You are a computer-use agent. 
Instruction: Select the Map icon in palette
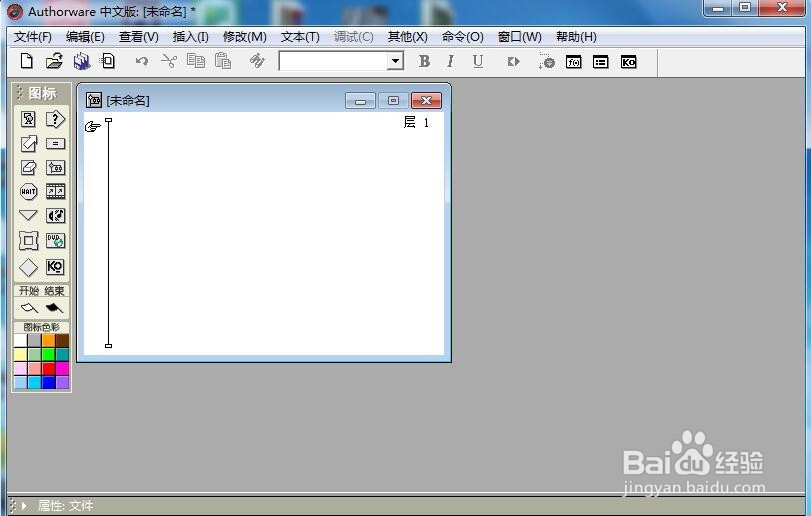(x=55, y=168)
